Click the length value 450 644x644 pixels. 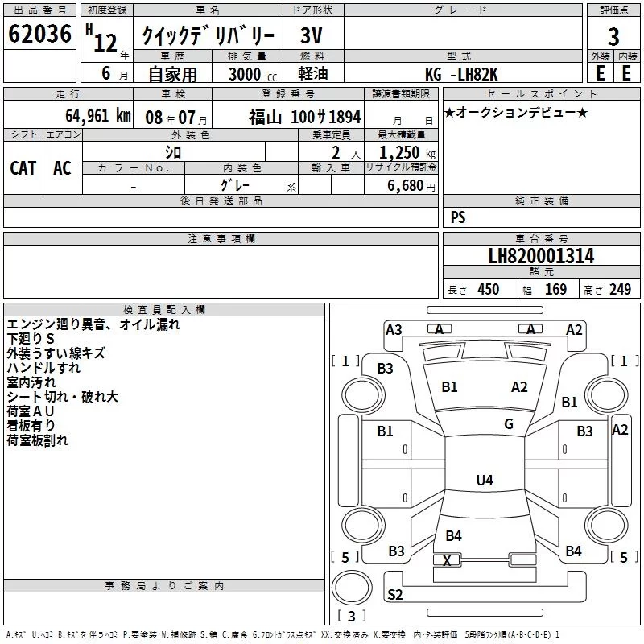[x=489, y=289]
